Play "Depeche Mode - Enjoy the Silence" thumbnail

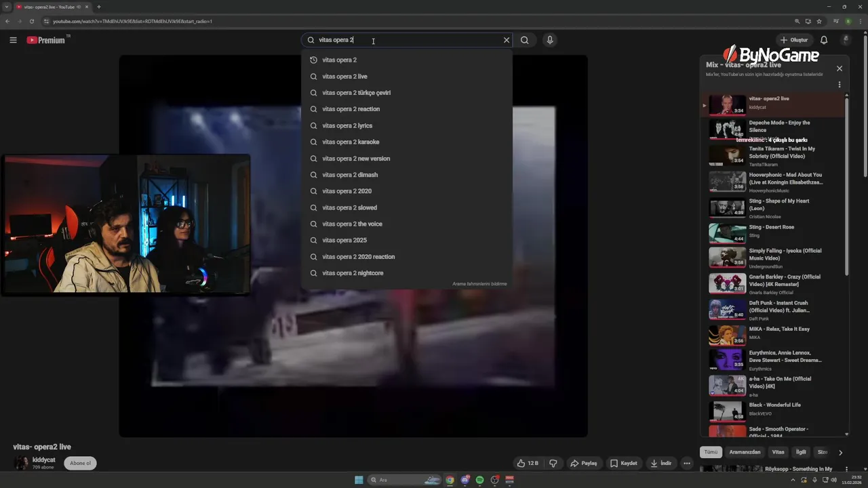(x=727, y=129)
